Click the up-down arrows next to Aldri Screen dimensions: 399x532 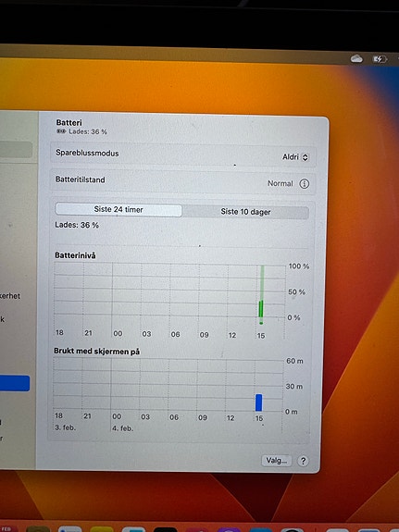coord(305,157)
